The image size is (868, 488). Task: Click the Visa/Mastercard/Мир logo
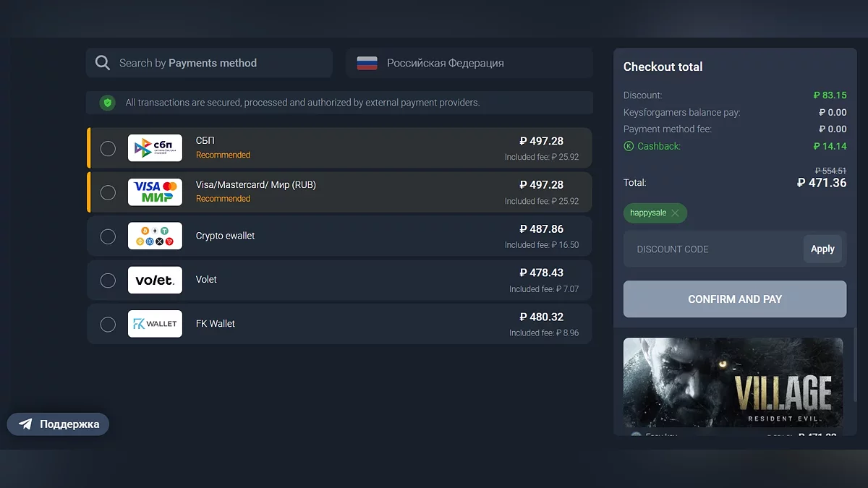[x=155, y=192]
